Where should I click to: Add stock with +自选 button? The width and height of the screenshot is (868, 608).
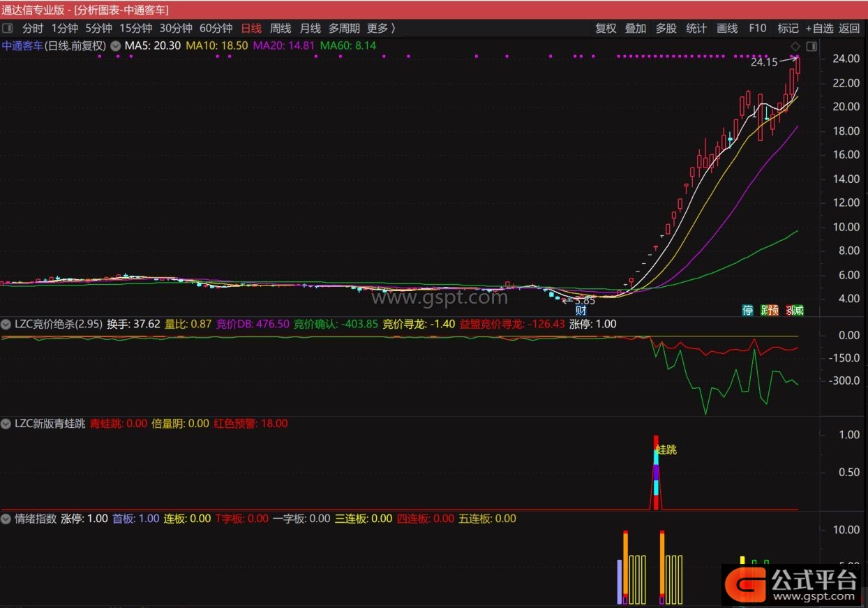click(x=819, y=29)
